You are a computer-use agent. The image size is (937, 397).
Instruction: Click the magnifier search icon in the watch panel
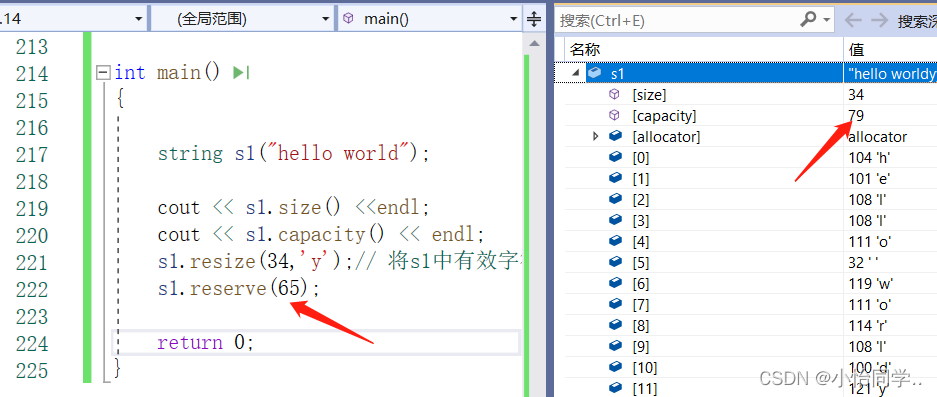(807, 20)
